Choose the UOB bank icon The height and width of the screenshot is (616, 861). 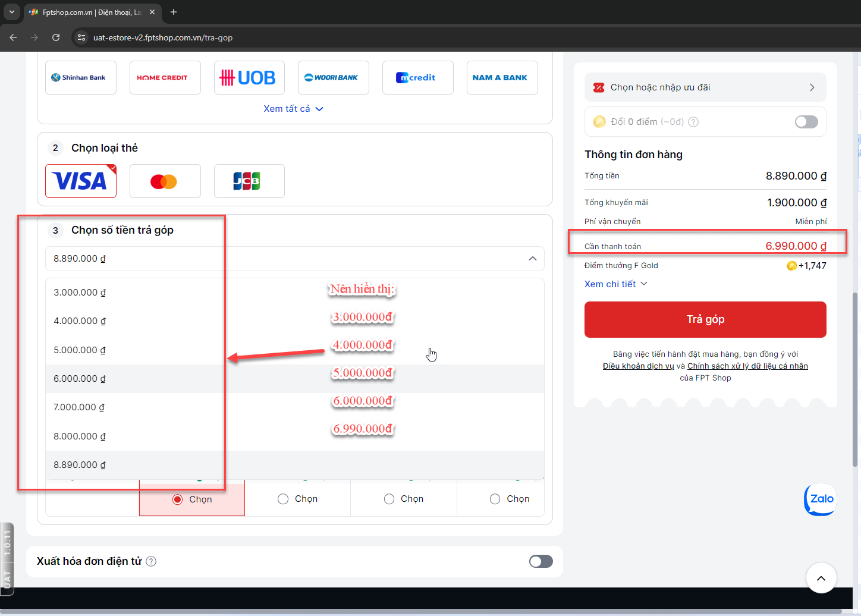click(249, 77)
